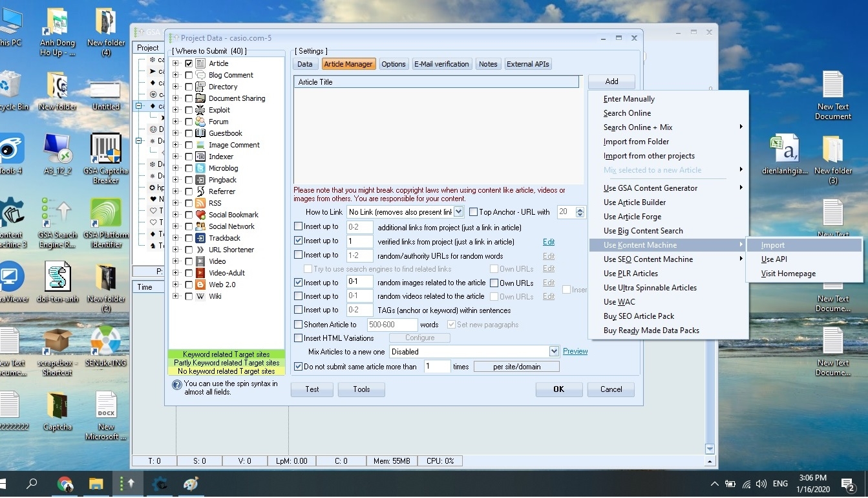
Task: Select Use API in the submenu
Action: click(804, 259)
